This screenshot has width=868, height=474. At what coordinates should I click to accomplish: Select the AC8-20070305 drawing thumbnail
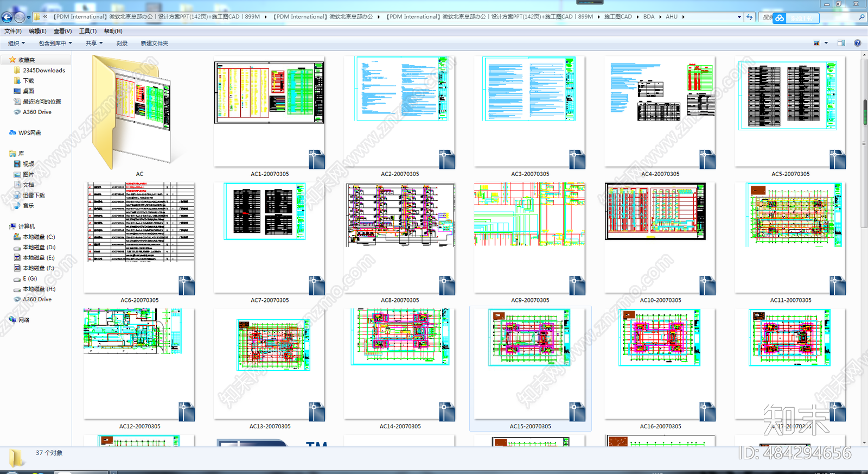[400, 243]
